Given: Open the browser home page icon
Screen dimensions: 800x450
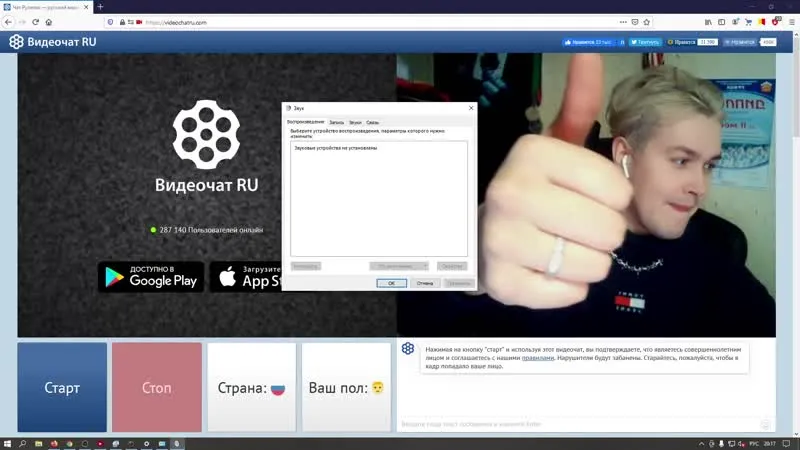Looking at the screenshot, I should [49, 22].
